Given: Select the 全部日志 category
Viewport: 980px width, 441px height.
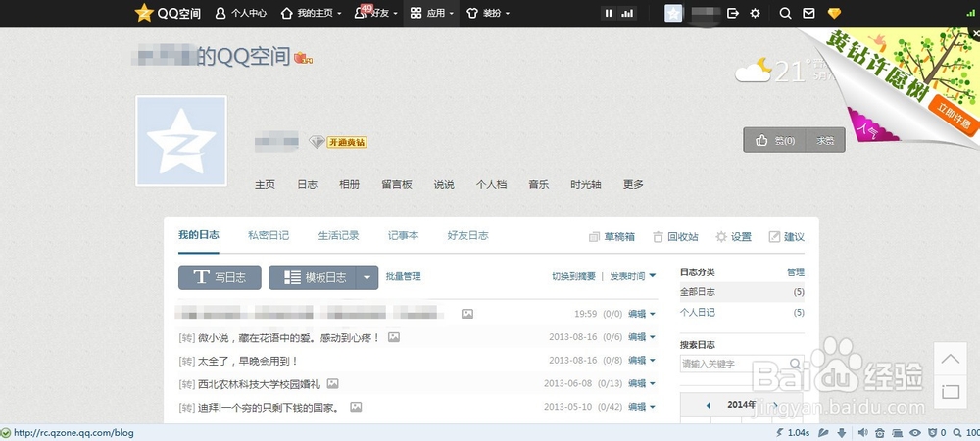Looking at the screenshot, I should (x=742, y=292).
